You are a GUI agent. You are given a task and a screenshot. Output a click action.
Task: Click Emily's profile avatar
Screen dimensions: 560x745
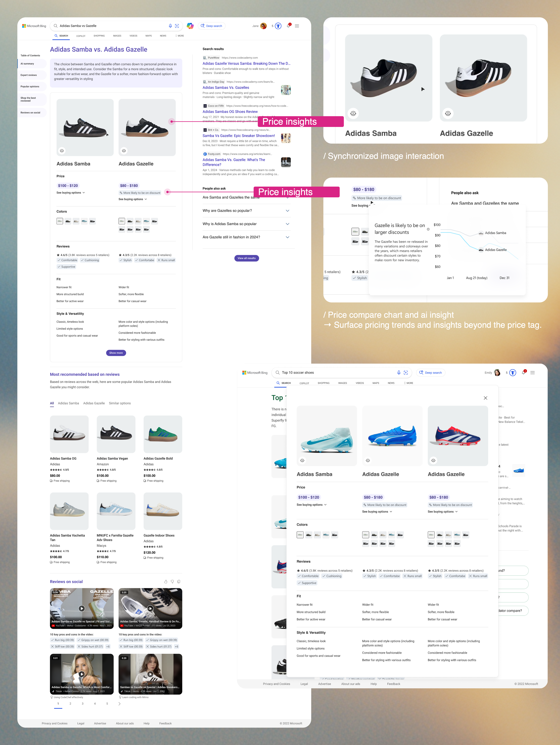point(497,372)
